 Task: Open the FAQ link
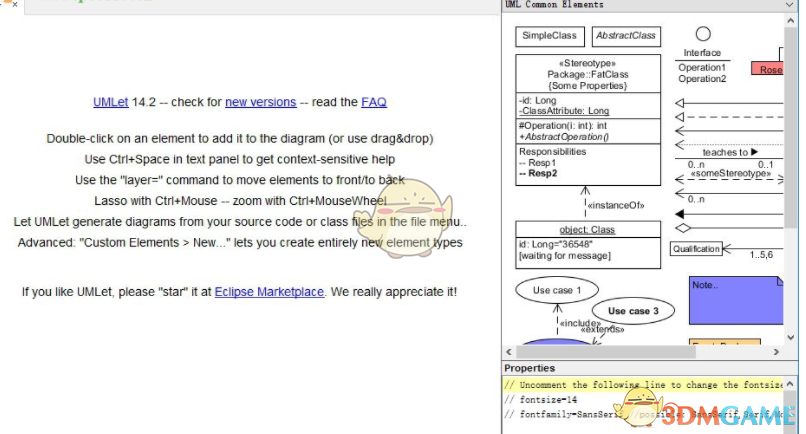(x=374, y=102)
